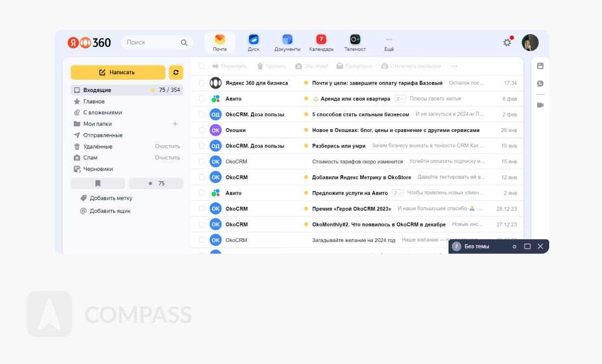
Task: Click Очистить next to Спам
Action: coord(167,158)
